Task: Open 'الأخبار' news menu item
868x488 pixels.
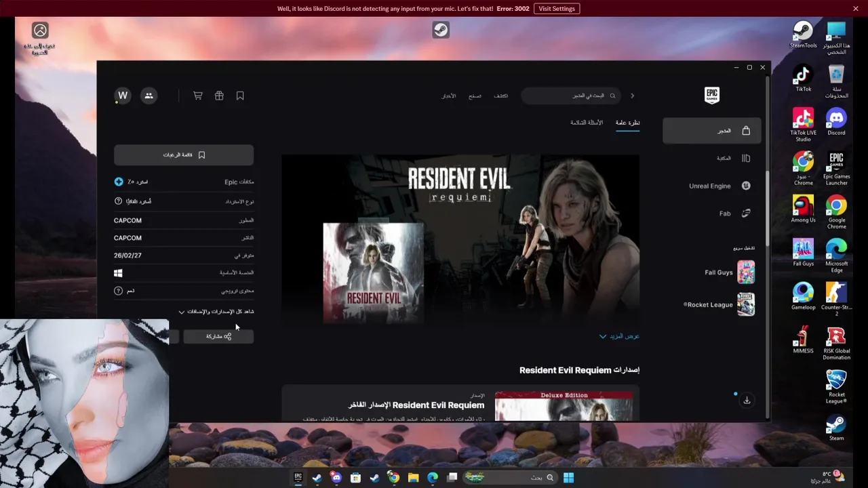Action: coord(449,96)
